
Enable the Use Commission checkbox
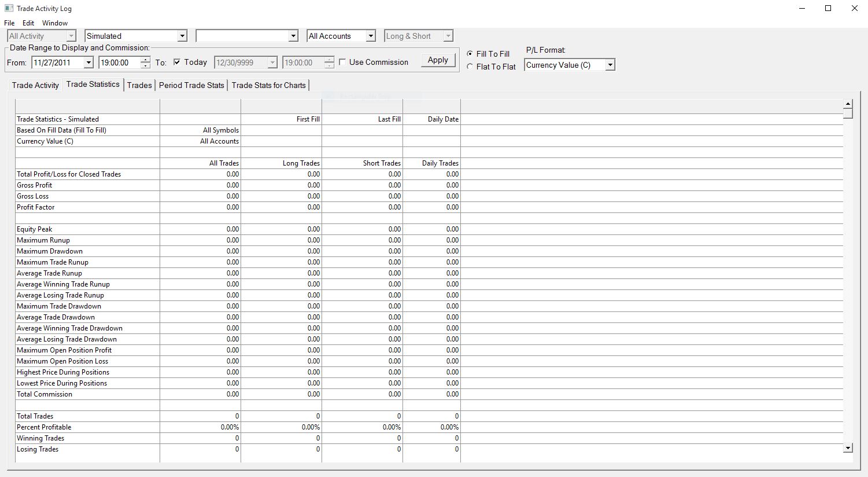tap(343, 62)
